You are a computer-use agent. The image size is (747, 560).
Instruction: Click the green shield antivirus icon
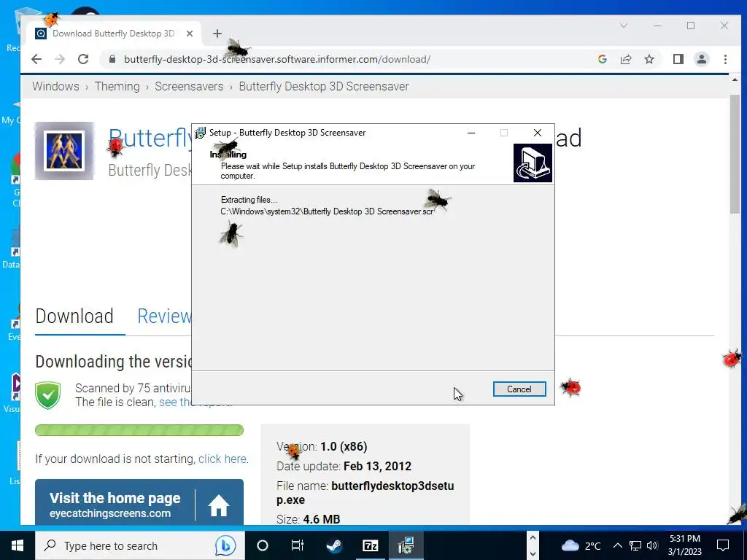click(x=47, y=395)
